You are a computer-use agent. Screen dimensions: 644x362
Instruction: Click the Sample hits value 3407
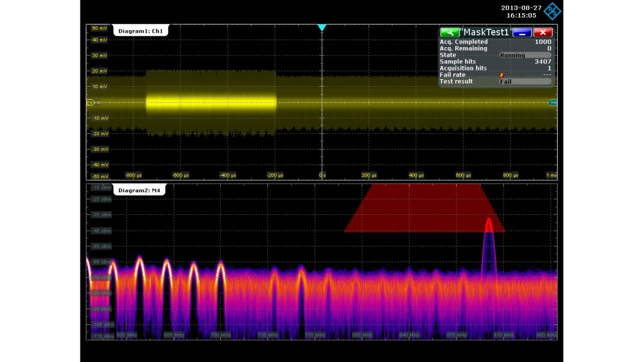[x=543, y=62]
